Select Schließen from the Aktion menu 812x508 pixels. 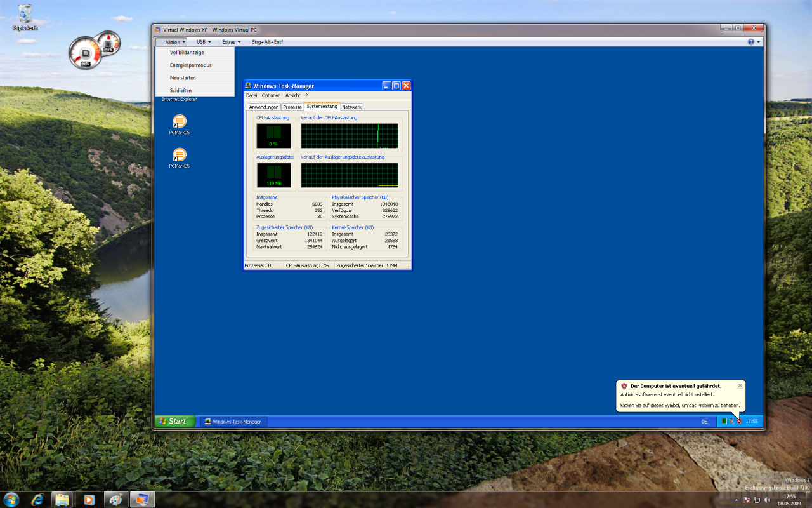[195, 90]
